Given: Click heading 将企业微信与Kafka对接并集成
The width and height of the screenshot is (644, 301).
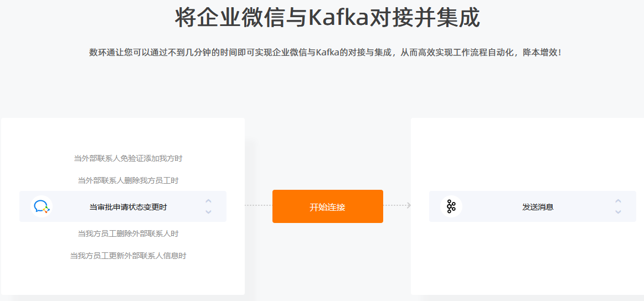Looking at the screenshot, I should click(x=328, y=18).
